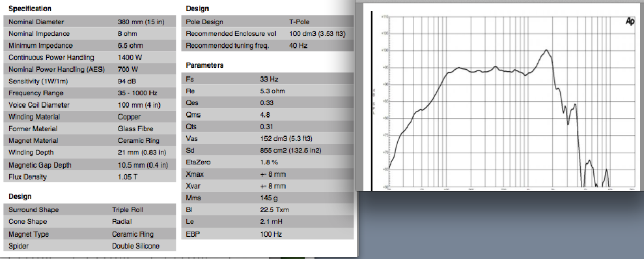Click 'Recommended Enclosure vol' label
The image size is (644, 259).
point(231,34)
